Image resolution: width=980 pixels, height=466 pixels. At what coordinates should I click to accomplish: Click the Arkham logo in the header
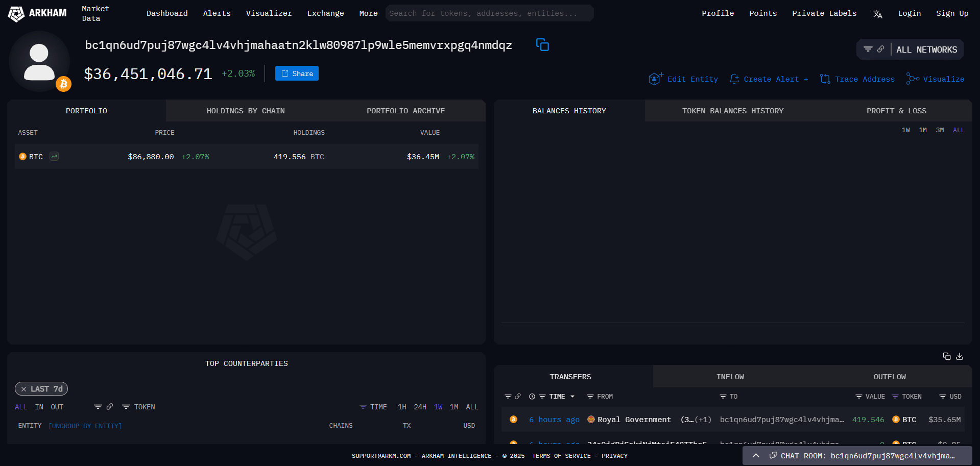tap(37, 13)
